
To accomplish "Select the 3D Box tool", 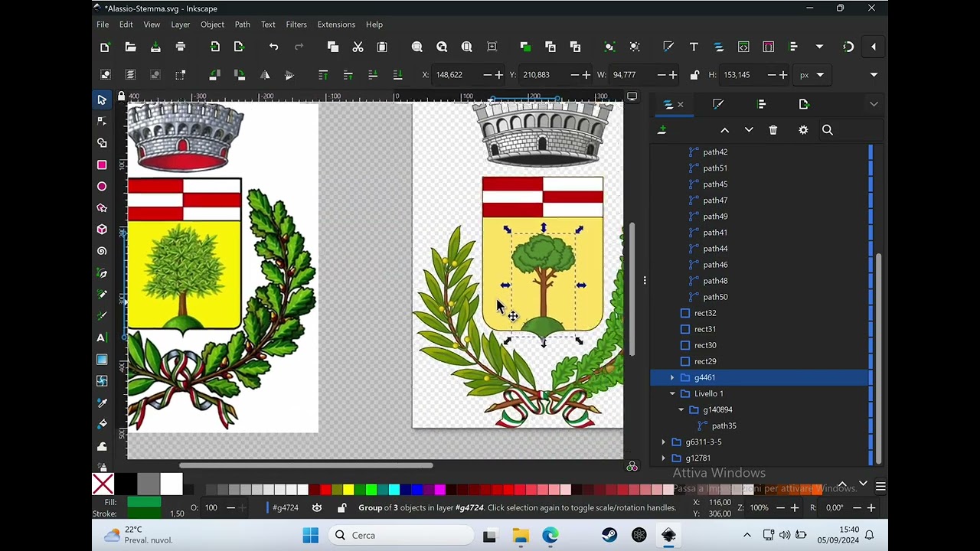I will tap(102, 229).
